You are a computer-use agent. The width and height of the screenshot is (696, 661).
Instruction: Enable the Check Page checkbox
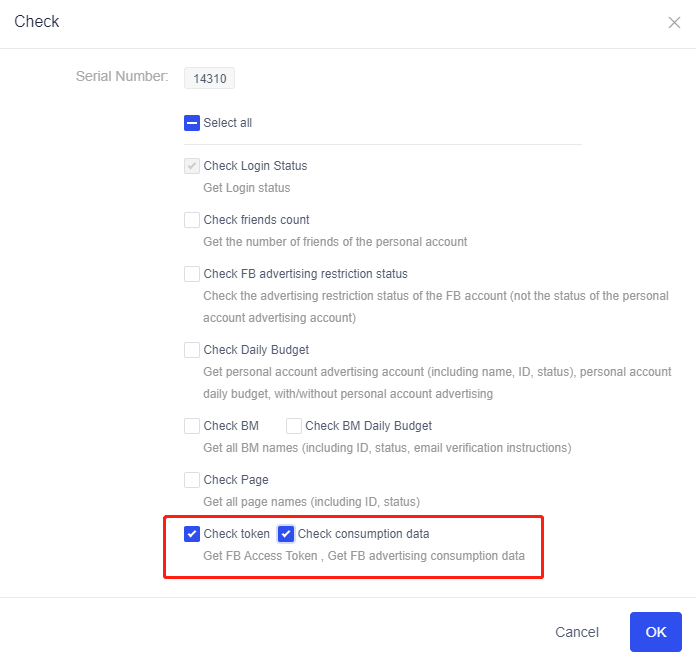(192, 480)
